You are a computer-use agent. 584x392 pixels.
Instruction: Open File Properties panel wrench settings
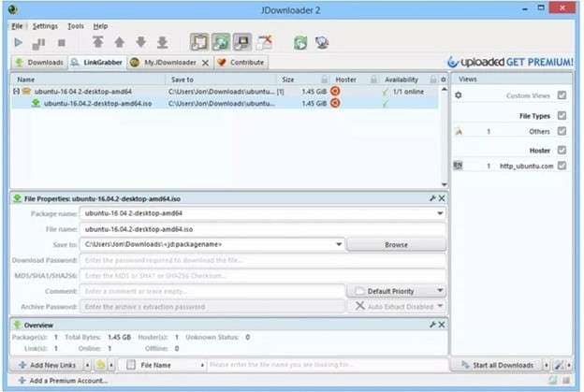pos(432,198)
